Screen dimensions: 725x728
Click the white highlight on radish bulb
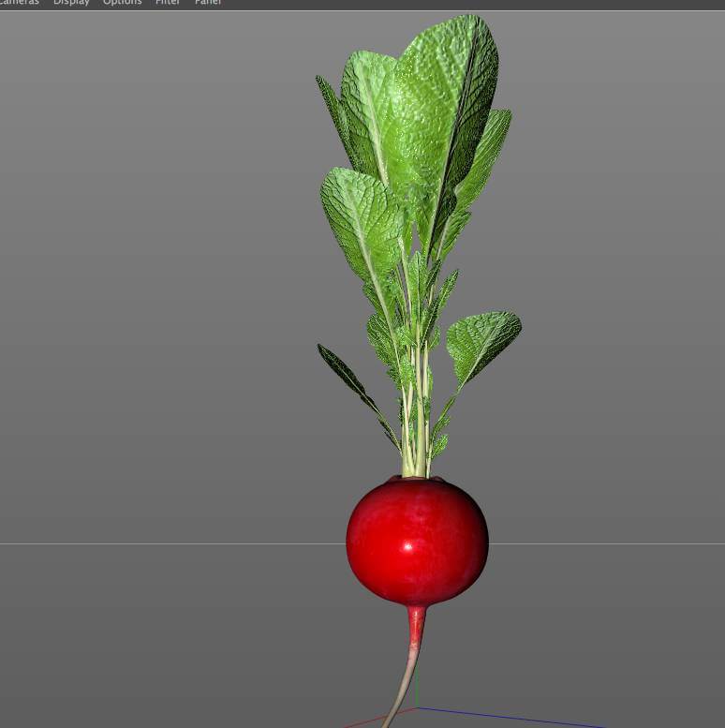(x=407, y=545)
